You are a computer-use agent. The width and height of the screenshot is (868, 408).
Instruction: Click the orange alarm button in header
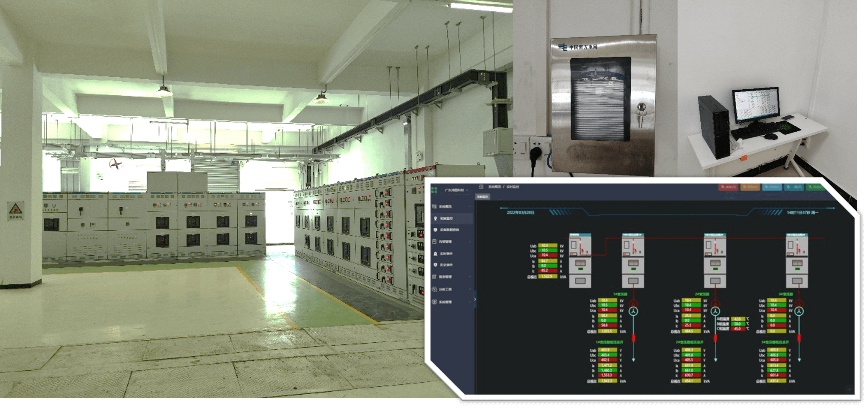tap(750, 187)
